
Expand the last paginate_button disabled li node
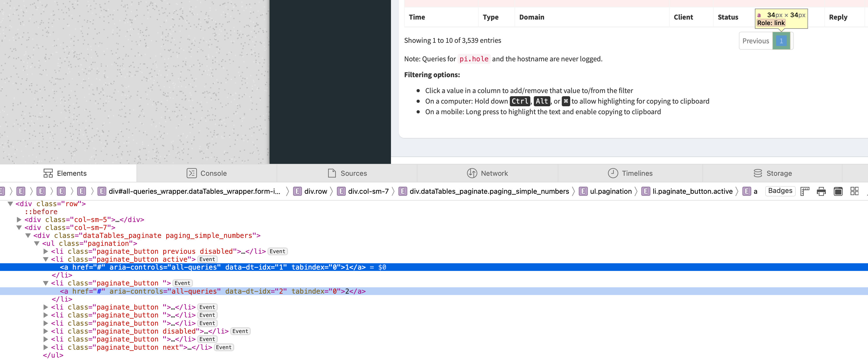click(x=46, y=331)
